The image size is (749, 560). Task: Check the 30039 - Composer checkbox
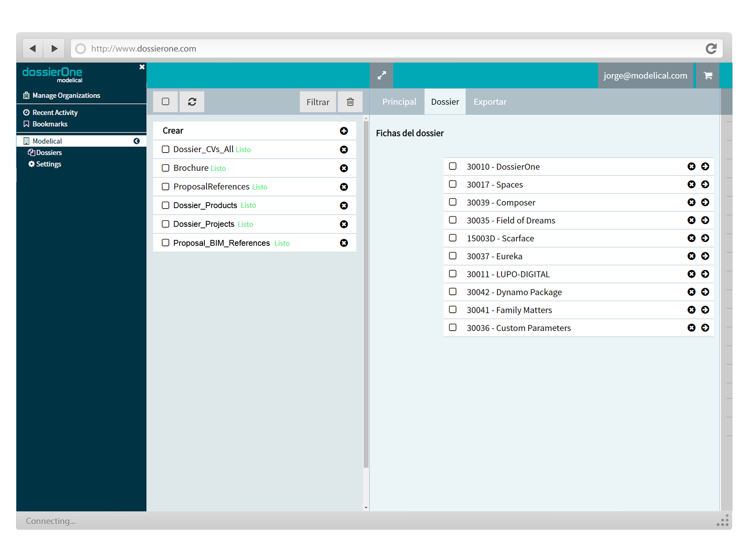tap(453, 202)
